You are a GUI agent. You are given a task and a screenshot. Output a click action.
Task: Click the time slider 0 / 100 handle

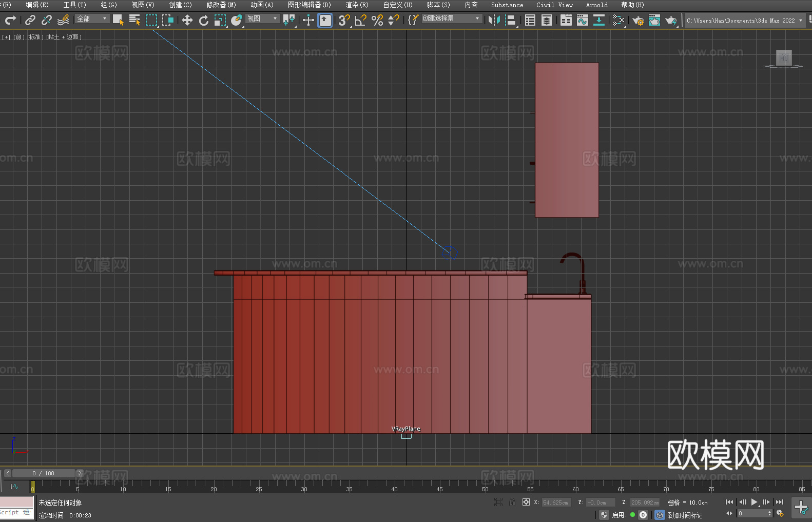coord(44,473)
